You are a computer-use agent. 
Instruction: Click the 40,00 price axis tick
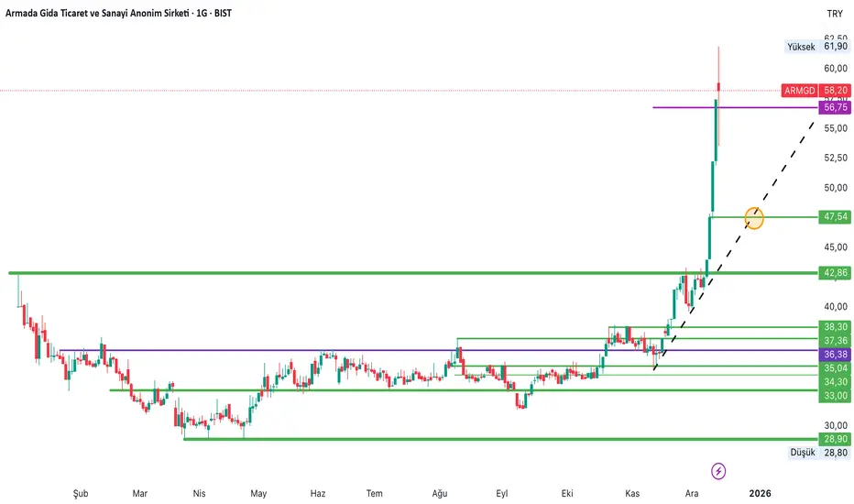(x=836, y=306)
